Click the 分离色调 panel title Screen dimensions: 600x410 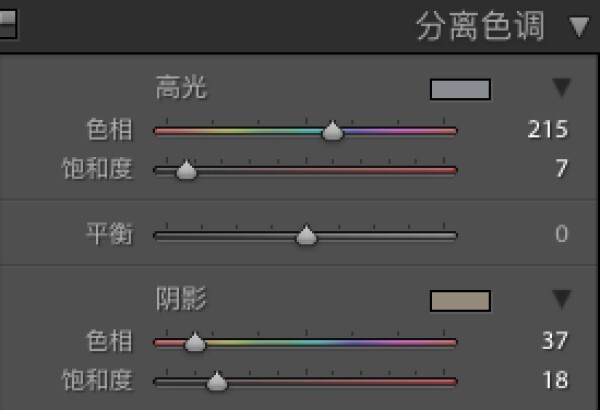480,26
